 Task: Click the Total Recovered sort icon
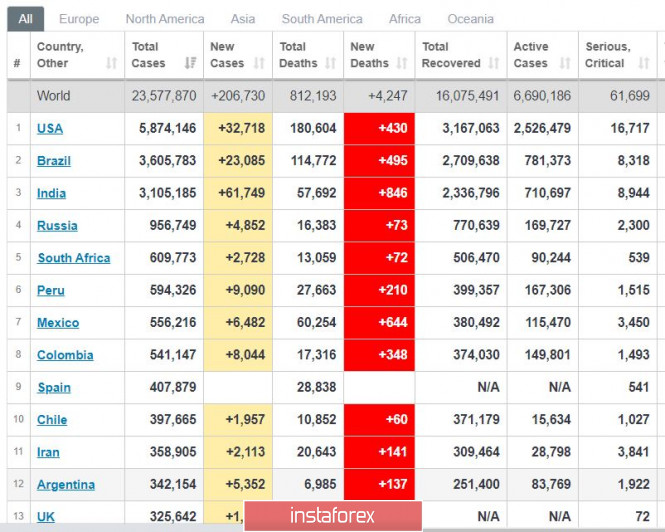coord(495,64)
